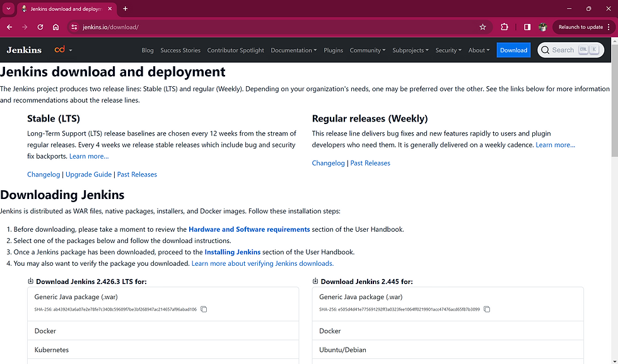Expand the dropdown beside the CD logo
This screenshot has width=618, height=364.
pyautogui.click(x=71, y=50)
